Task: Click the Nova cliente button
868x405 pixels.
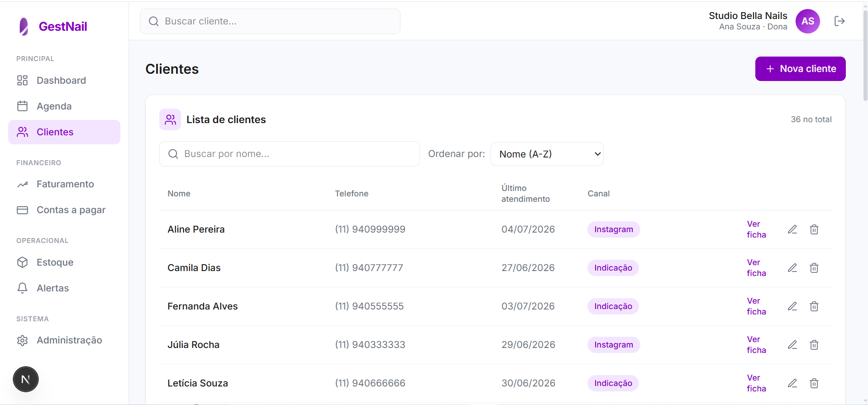Action: click(x=800, y=69)
